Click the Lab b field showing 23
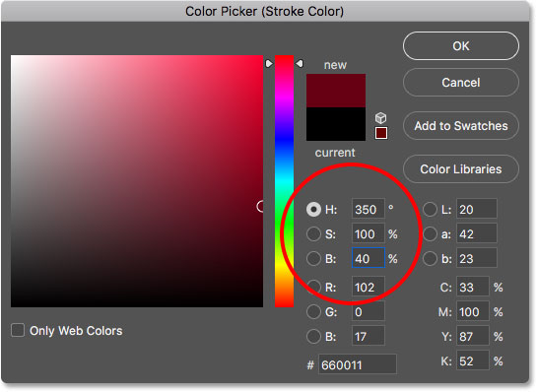Image resolution: width=537 pixels, height=392 pixels. 476,258
